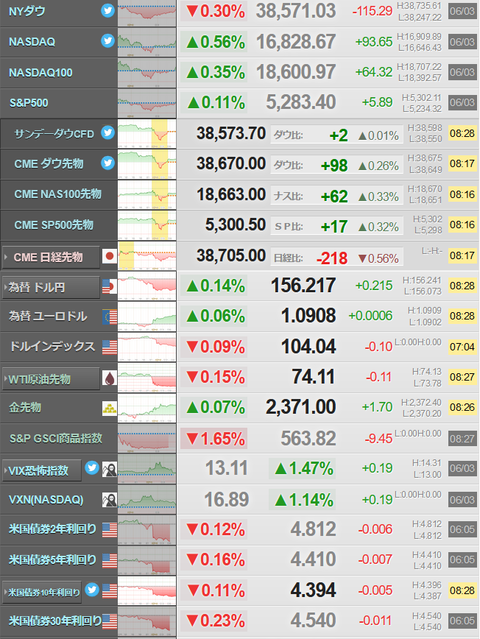Click the ドル円 rate 156.217
480x639 pixels.
[304, 285]
